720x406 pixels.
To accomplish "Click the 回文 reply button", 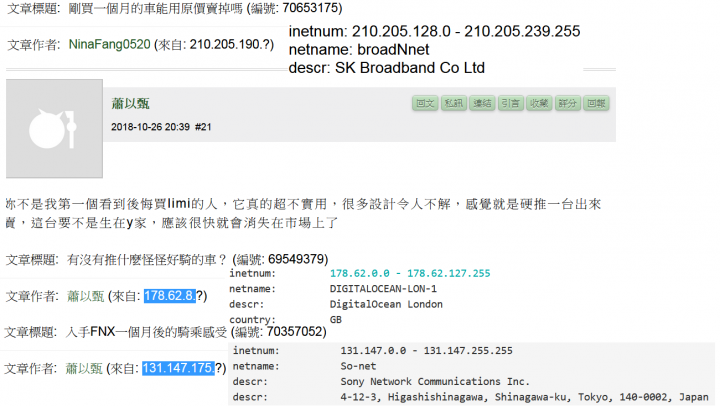I will click(x=425, y=103).
